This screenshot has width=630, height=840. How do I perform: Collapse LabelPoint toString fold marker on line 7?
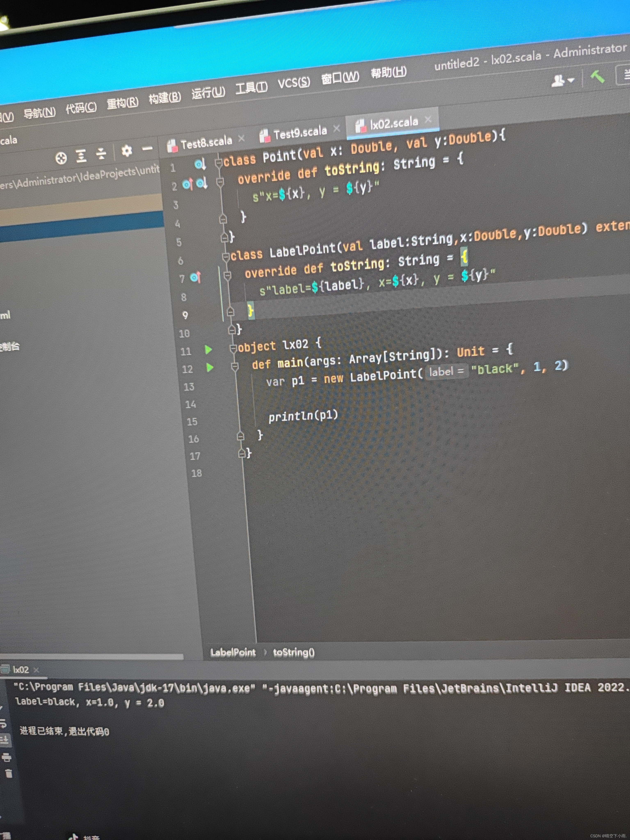click(227, 275)
